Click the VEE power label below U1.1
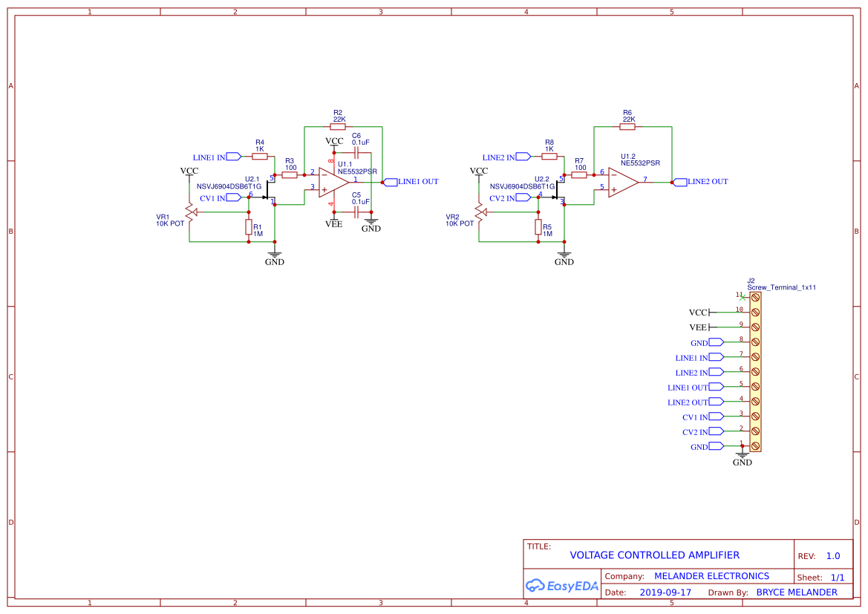The image size is (868, 614). pos(335,223)
